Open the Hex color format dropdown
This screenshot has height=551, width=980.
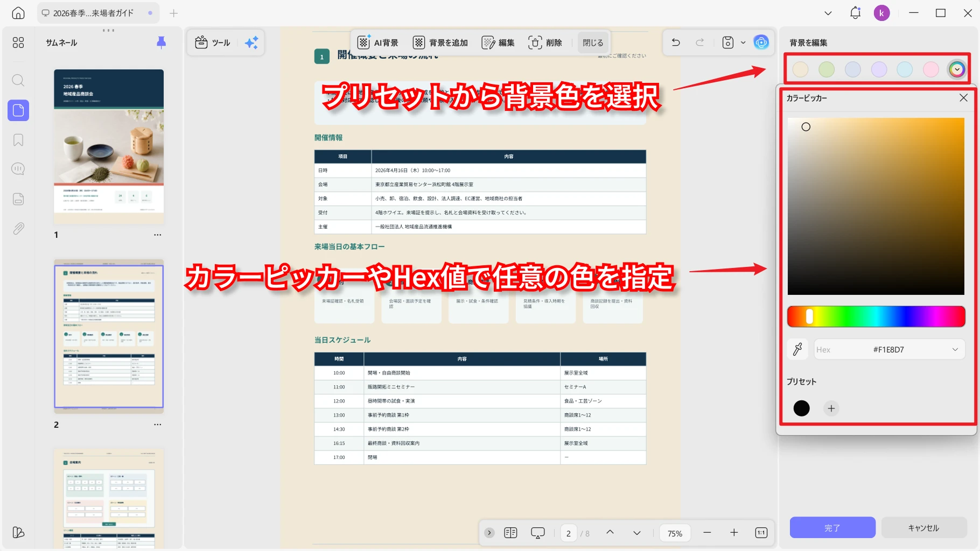[x=955, y=349]
